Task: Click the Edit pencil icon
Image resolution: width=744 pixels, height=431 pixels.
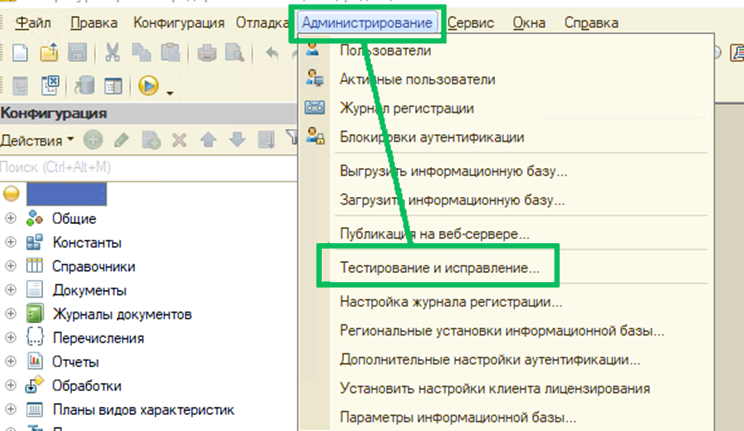Action: [122, 140]
